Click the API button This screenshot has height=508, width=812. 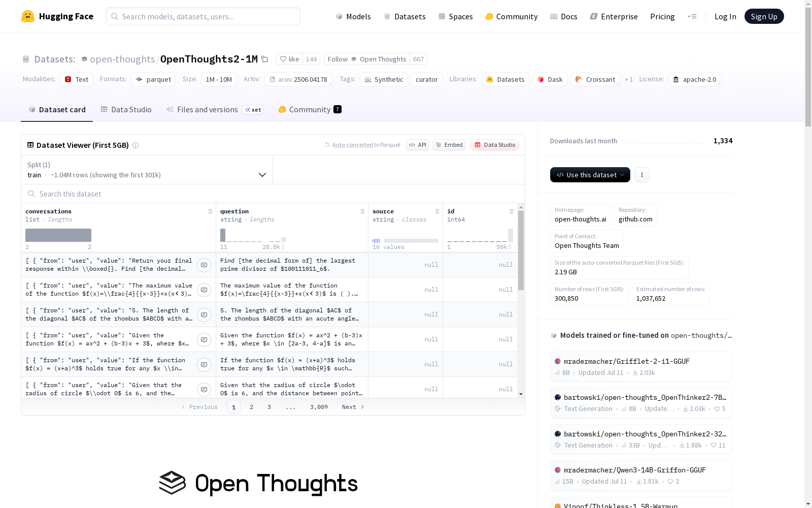[x=418, y=145]
